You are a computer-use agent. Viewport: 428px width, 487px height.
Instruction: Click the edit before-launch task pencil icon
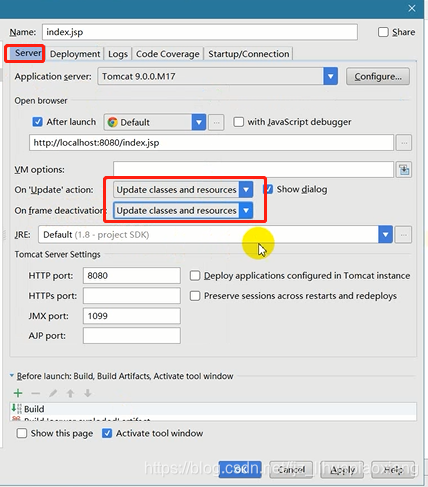point(53,393)
